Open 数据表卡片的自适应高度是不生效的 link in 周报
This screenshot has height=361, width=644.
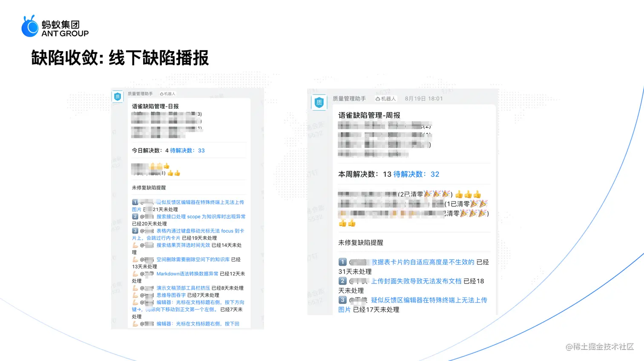click(x=423, y=262)
